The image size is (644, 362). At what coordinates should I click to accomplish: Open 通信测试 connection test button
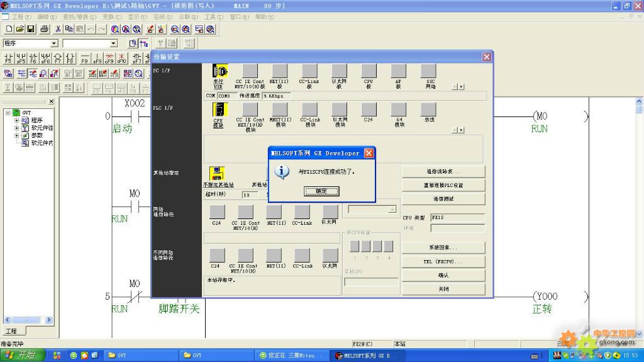click(443, 199)
